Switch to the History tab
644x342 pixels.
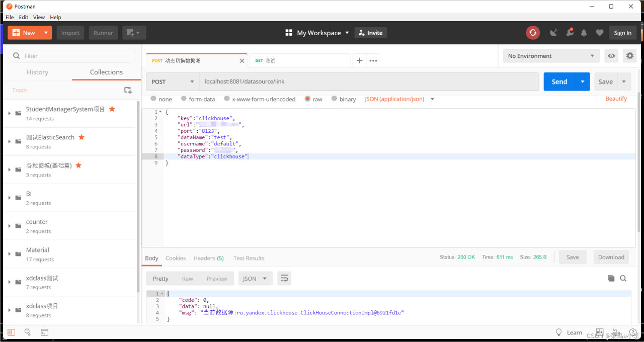[37, 72]
